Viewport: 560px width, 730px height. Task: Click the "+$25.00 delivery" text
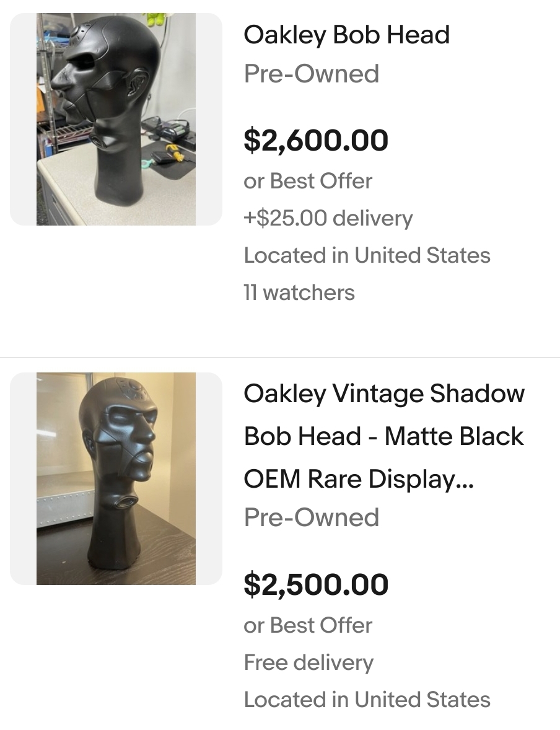328,218
